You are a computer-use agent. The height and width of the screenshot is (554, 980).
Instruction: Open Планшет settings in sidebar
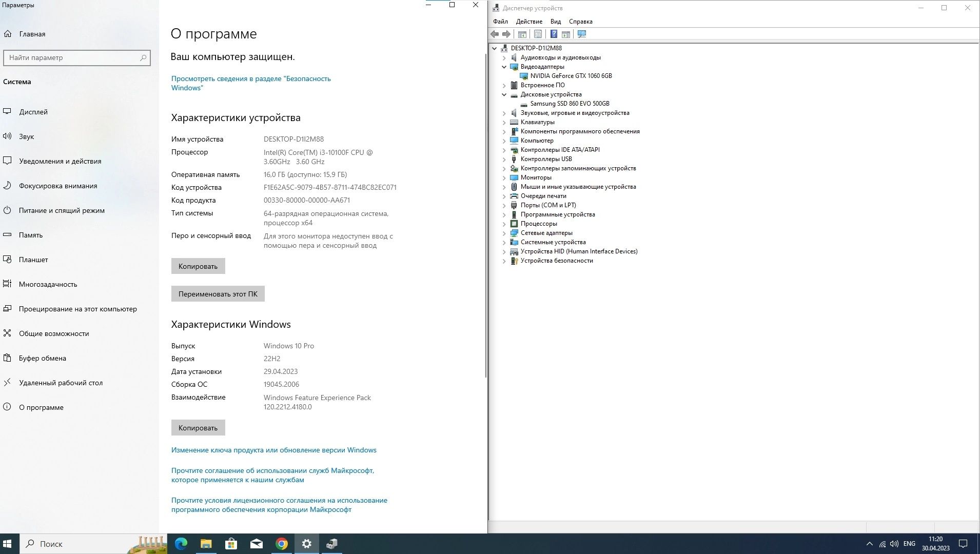tap(33, 260)
